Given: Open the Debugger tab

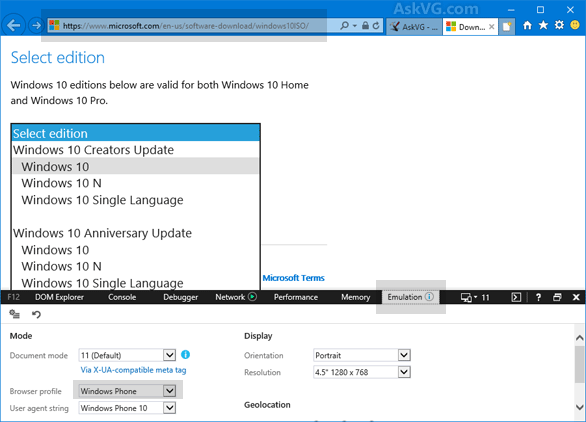Looking at the screenshot, I should click(x=181, y=297).
